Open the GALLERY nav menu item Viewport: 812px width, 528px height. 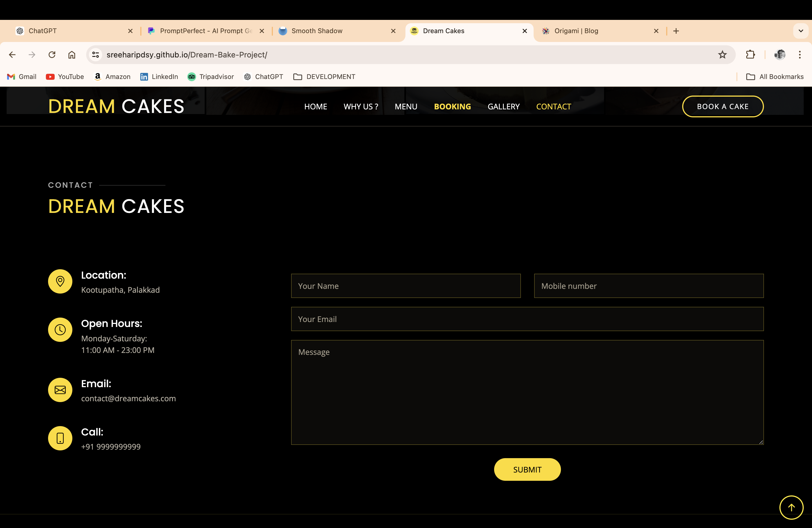(503, 107)
